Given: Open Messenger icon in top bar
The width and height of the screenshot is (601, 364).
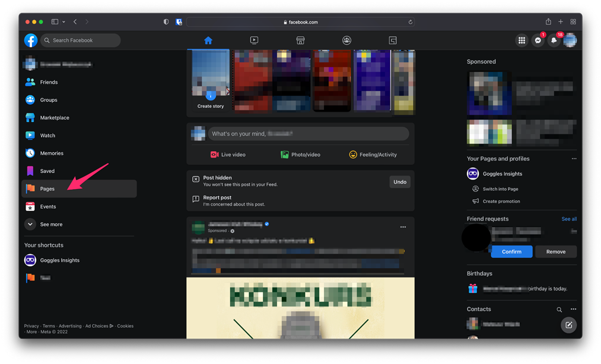Looking at the screenshot, I should [x=538, y=40].
